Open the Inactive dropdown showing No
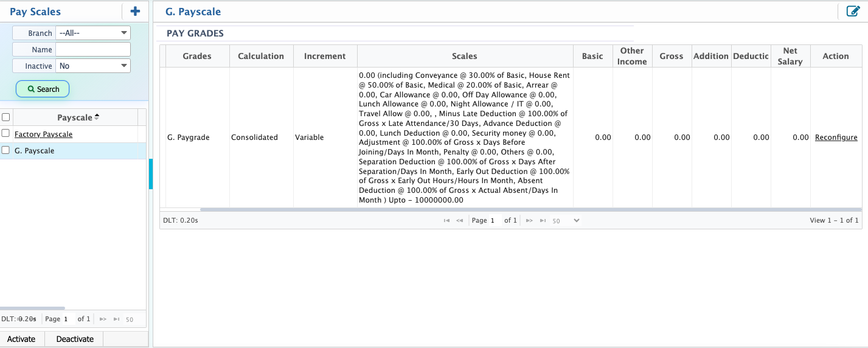868x348 pixels. 93,66
